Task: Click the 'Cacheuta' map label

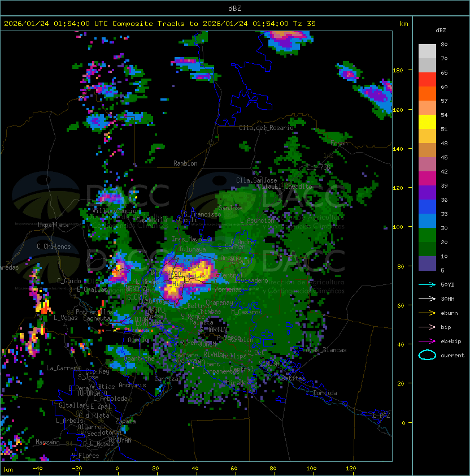Action: 97,318
